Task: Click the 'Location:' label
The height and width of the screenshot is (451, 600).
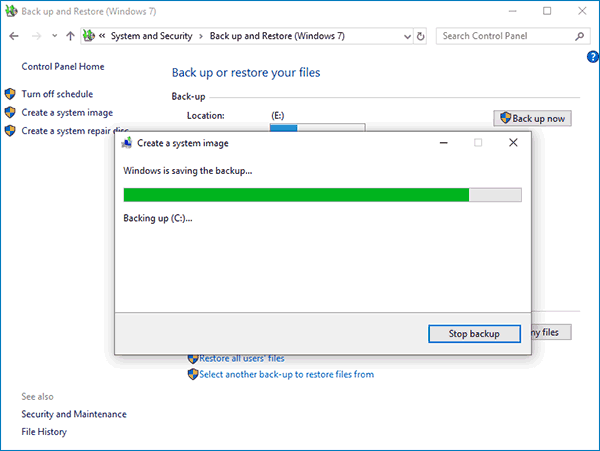Action: point(205,116)
